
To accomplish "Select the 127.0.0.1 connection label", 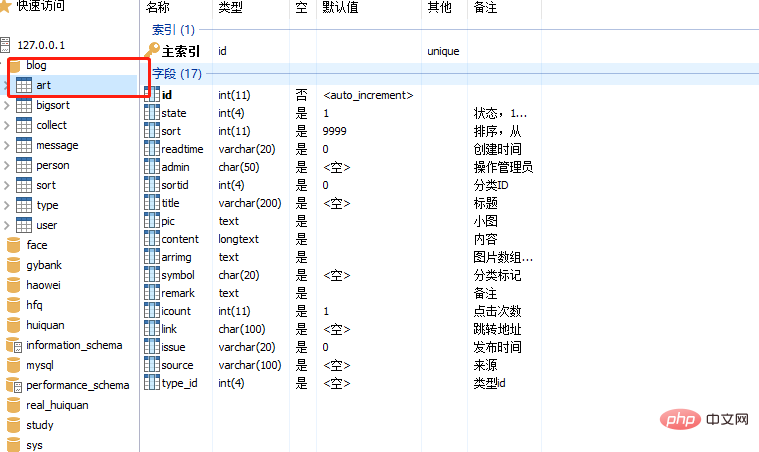I will (41, 45).
